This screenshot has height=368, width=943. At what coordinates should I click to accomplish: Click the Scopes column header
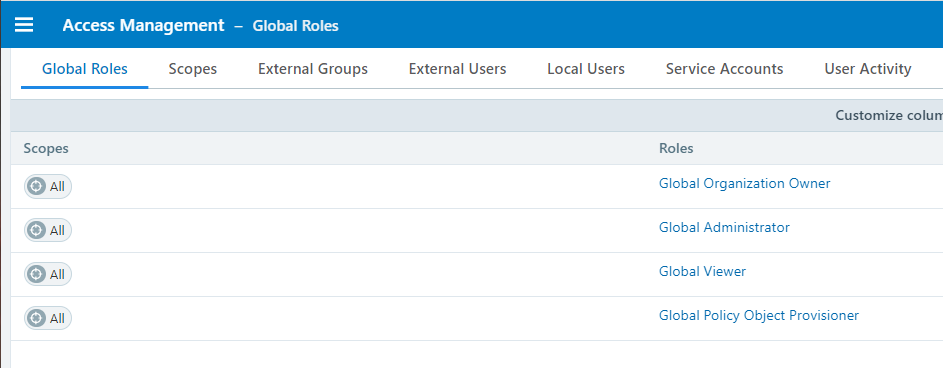[x=46, y=148]
